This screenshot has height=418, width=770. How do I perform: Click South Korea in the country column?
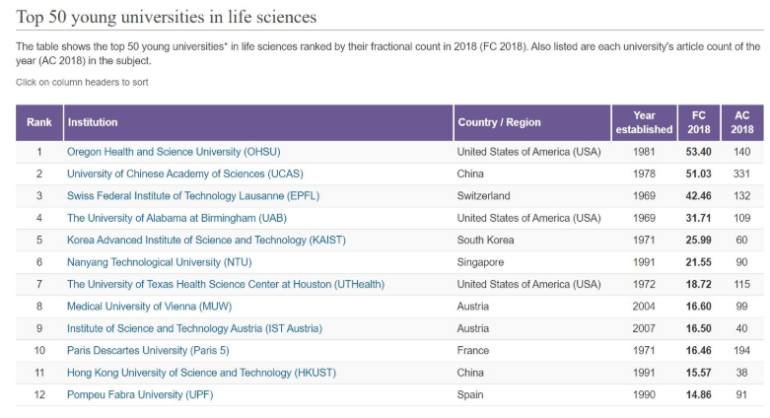pos(486,240)
